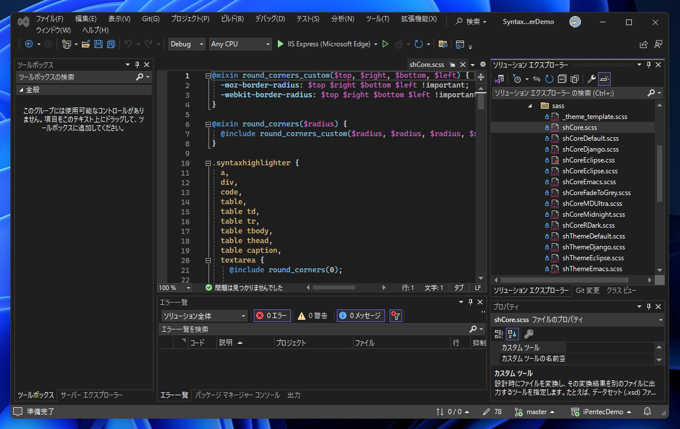Click the Collapse All icon in Solution Explorer

pos(562,79)
